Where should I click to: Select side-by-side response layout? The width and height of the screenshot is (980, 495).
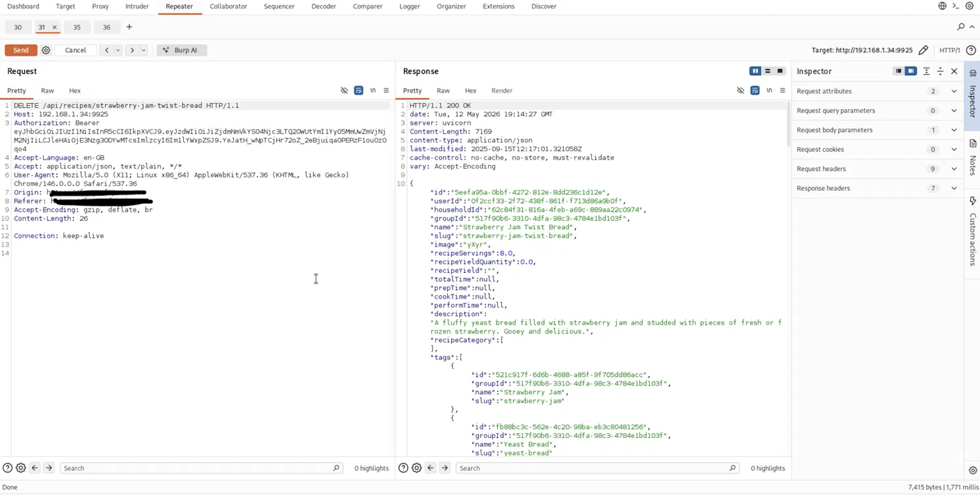(755, 71)
